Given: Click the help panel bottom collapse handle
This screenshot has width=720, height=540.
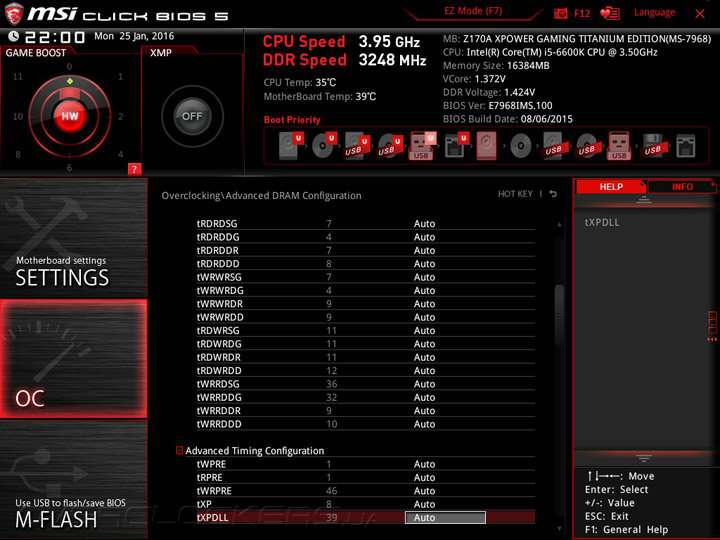Looking at the screenshot, I should tap(644, 458).
